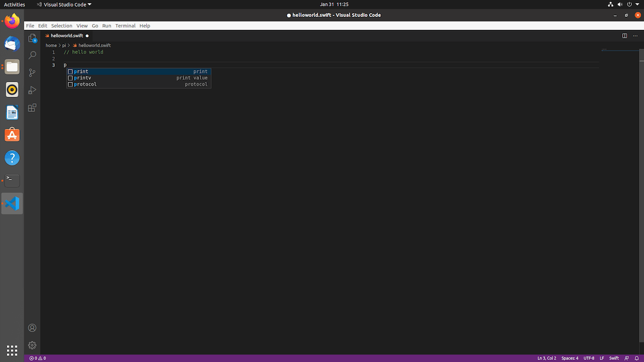The width and height of the screenshot is (644, 362).
Task: Place cursor after 'p' on line 3
Action: click(x=67, y=66)
